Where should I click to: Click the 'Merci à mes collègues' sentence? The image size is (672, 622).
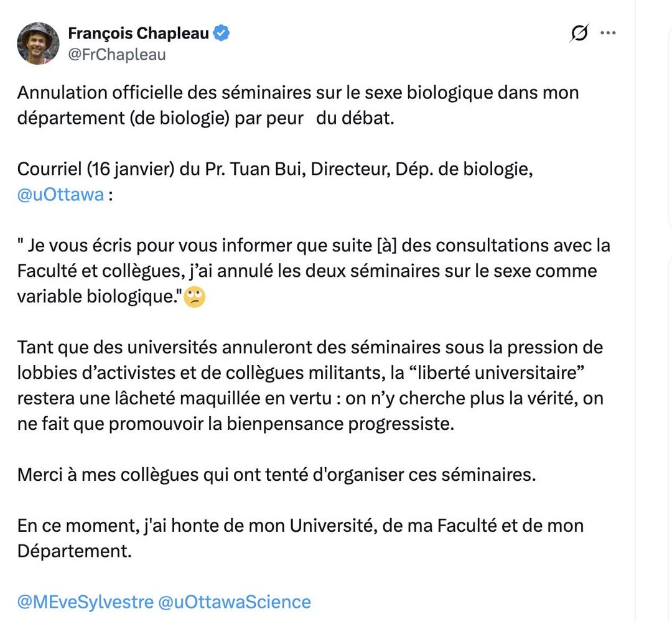click(x=276, y=475)
